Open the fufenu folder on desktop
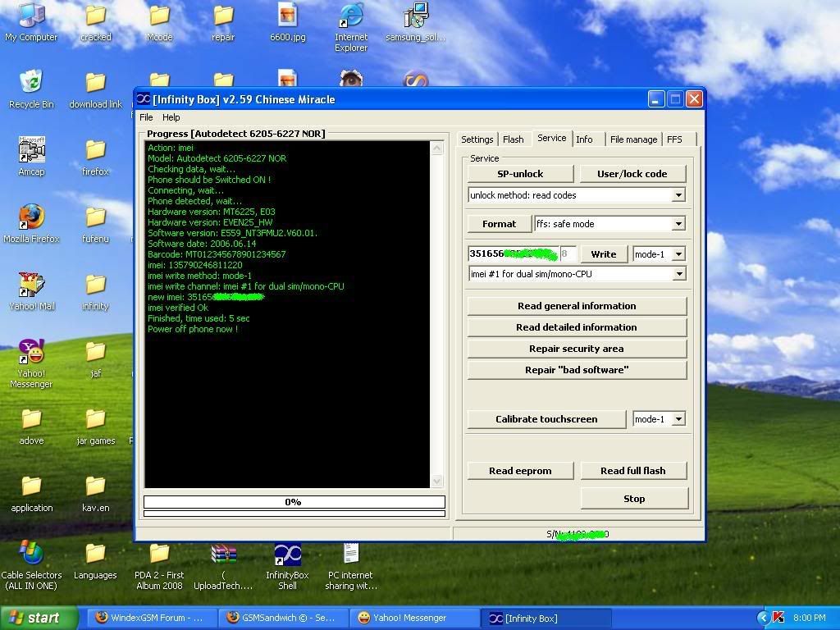 coord(95,223)
